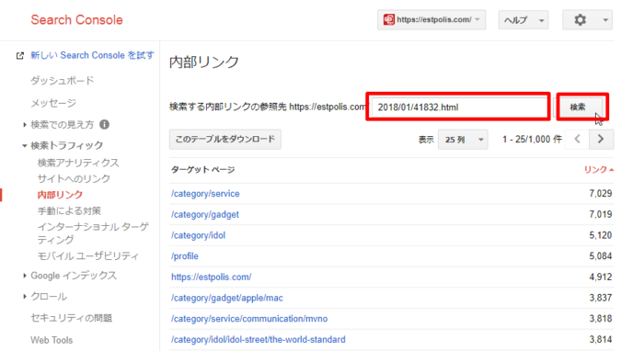Open the /category/service link
Image resolution: width=644 pixels, height=351 pixels.
[205, 194]
